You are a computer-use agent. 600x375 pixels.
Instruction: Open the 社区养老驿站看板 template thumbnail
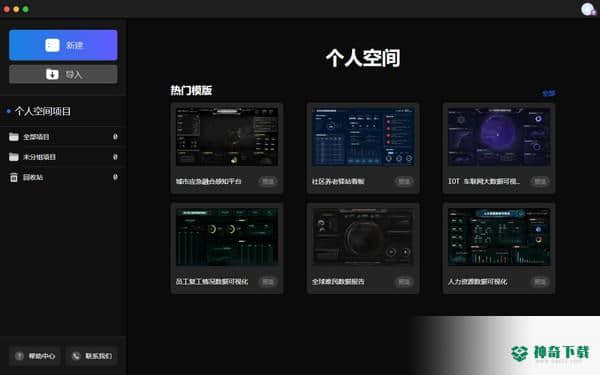(x=363, y=137)
